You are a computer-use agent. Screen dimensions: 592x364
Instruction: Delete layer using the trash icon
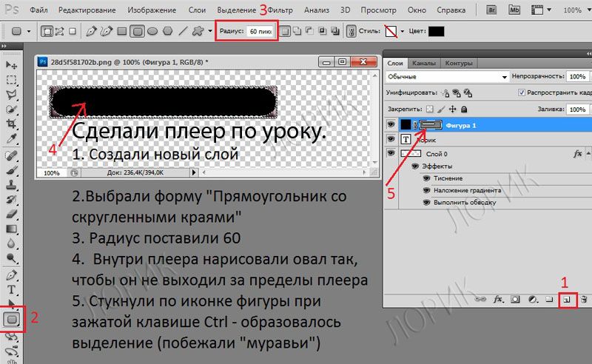click(x=583, y=300)
